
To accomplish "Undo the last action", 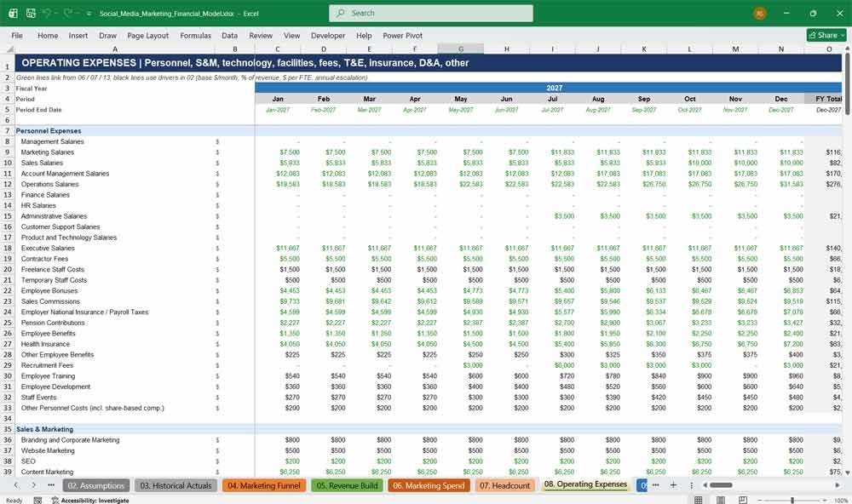I will [46, 13].
